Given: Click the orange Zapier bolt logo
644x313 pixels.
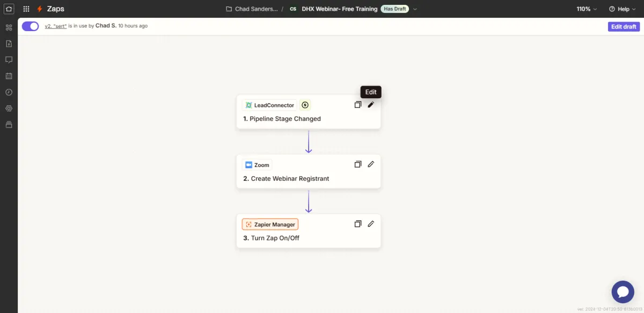Looking at the screenshot, I should click(39, 9).
